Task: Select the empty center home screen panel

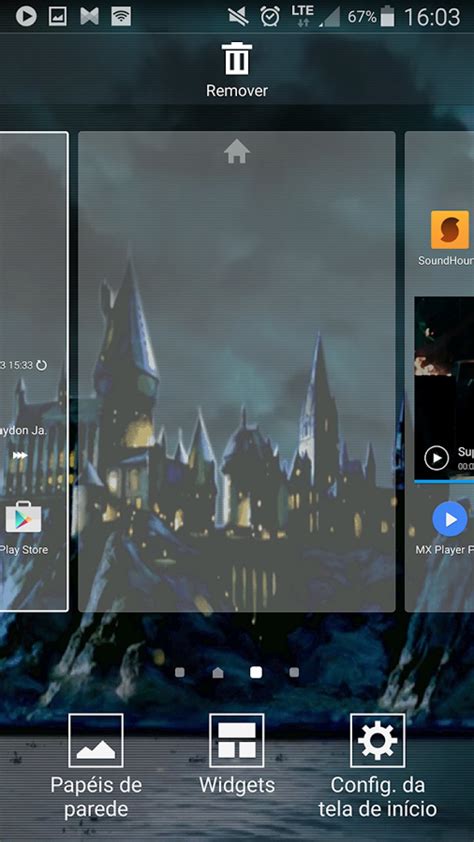Action: point(237,372)
